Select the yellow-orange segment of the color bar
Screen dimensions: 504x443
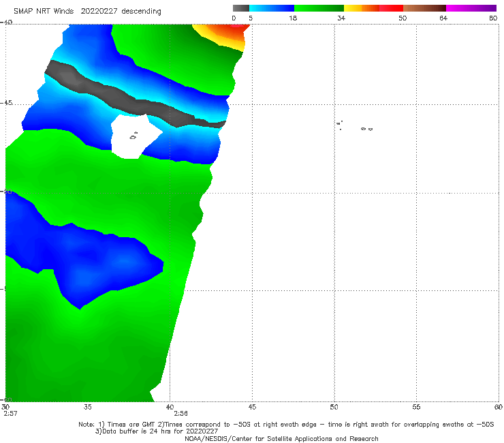tap(362, 8)
